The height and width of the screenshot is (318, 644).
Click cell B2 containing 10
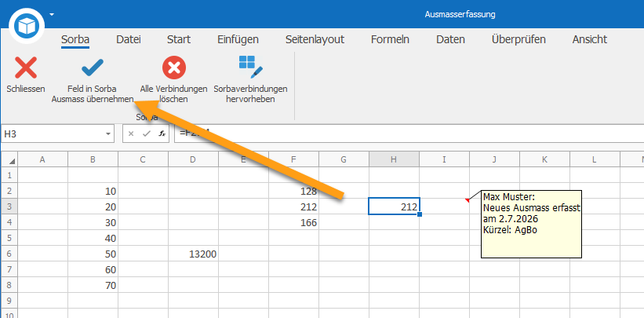coord(93,191)
